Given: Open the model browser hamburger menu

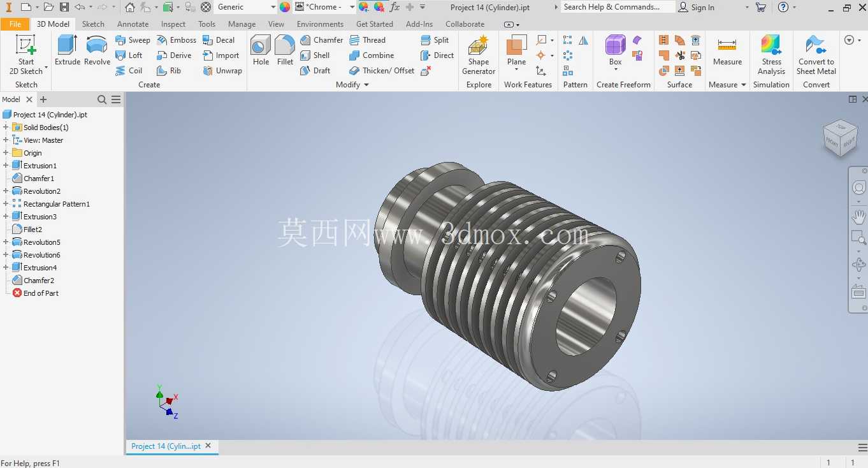Looking at the screenshot, I should (x=116, y=99).
